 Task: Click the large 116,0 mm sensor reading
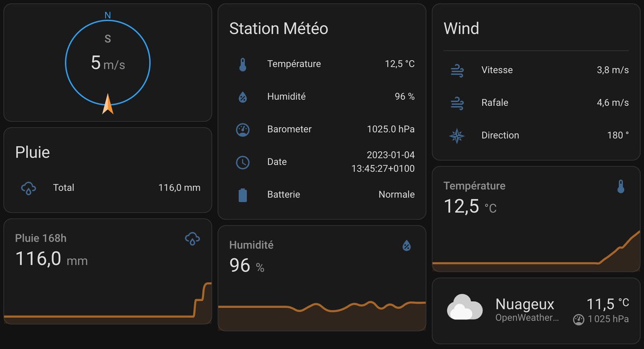click(x=51, y=260)
